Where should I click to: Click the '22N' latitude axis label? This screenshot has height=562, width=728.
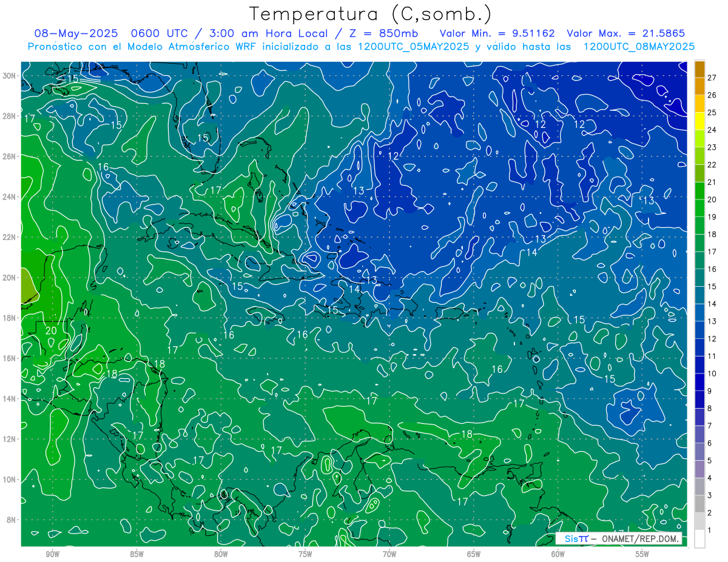[8, 237]
